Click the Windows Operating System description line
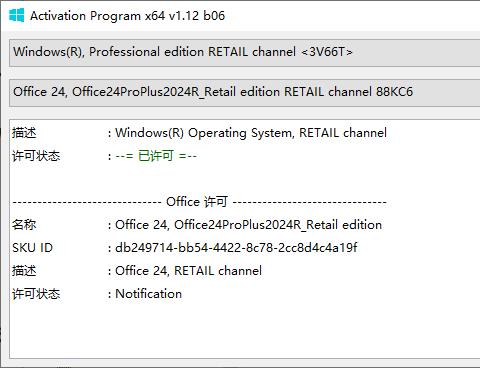This screenshot has height=368, width=480. [x=251, y=133]
